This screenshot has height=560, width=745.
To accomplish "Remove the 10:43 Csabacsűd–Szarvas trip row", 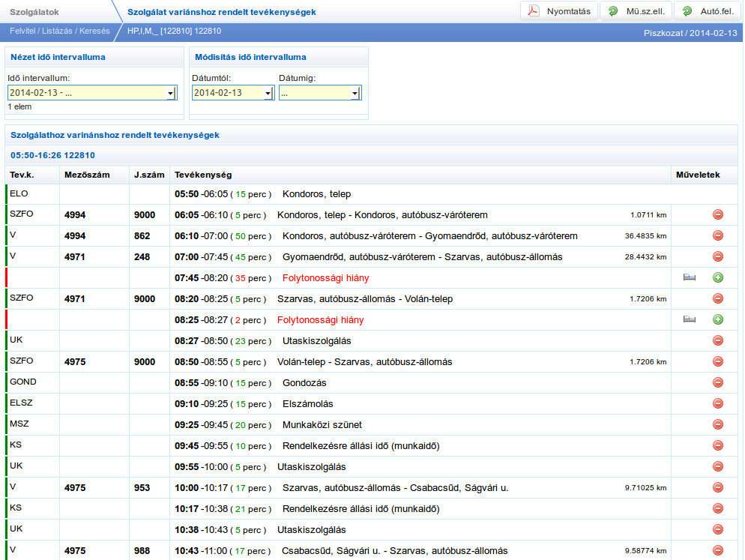I will [x=718, y=550].
